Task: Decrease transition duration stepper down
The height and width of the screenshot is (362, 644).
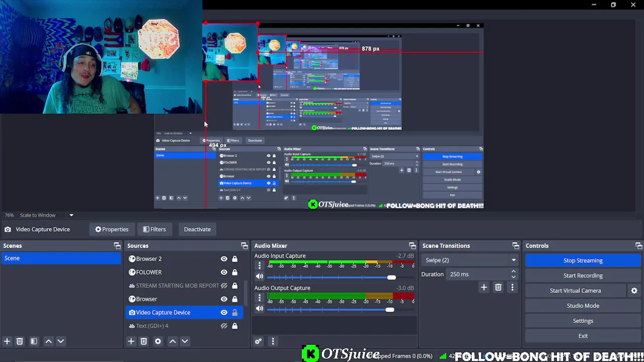Action: (x=513, y=277)
